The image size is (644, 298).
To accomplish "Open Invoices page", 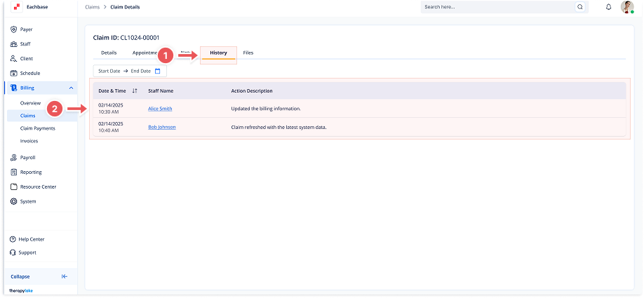I will click(29, 141).
